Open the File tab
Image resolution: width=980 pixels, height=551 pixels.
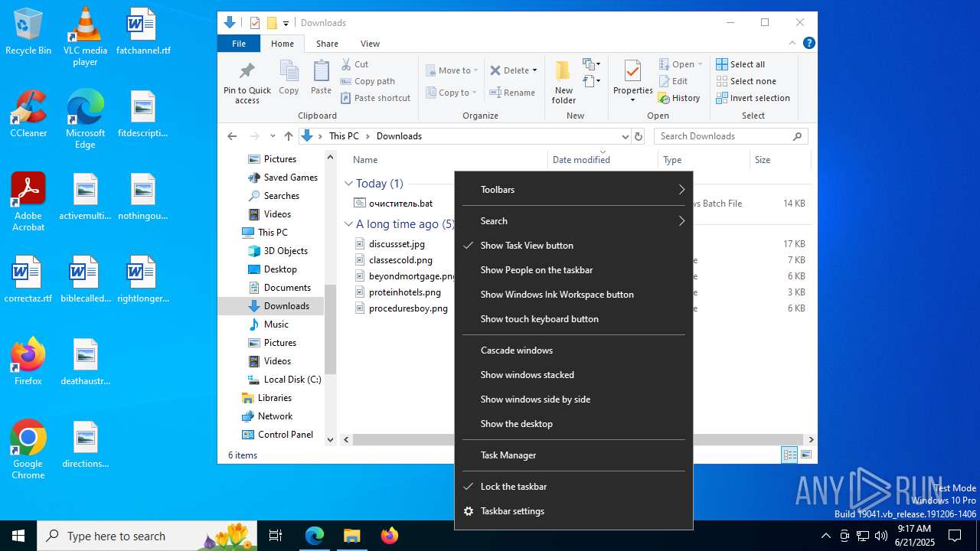pyautogui.click(x=239, y=44)
